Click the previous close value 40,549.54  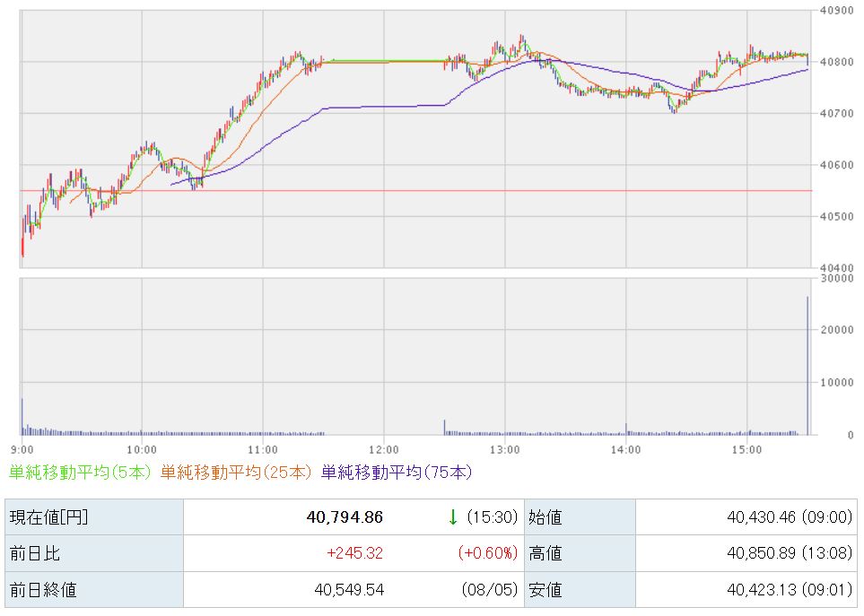point(349,590)
